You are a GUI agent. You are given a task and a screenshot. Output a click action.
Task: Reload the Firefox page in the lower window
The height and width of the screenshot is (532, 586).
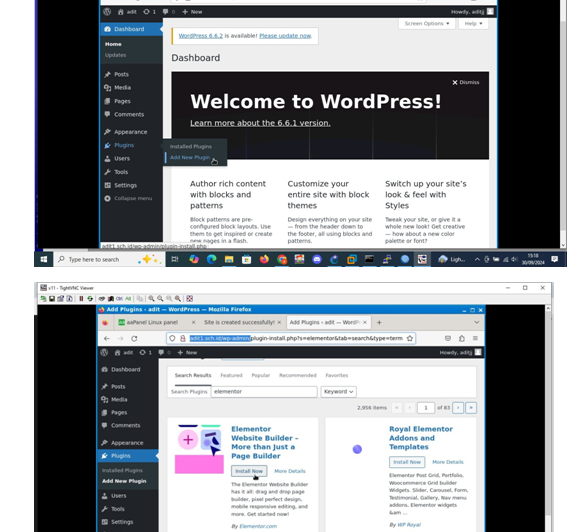134,338
